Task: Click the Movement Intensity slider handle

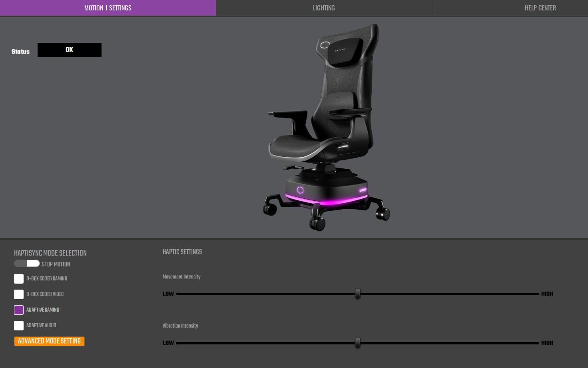Action: tap(358, 294)
